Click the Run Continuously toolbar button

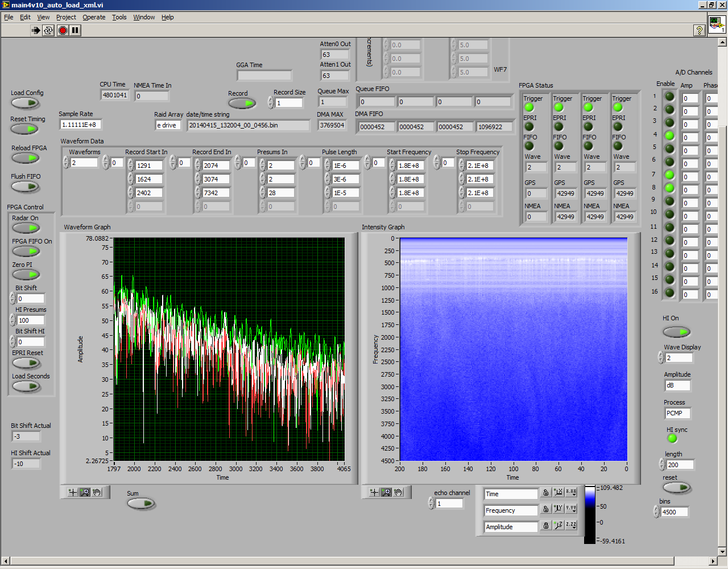point(48,30)
